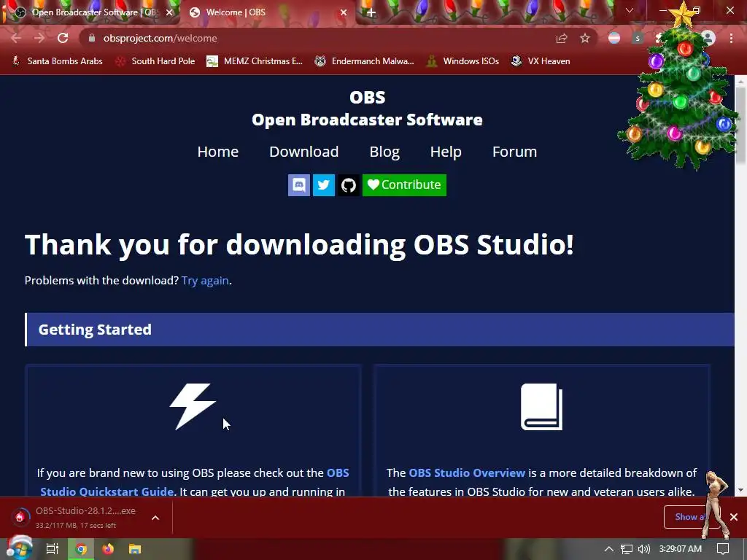This screenshot has width=747, height=560.
Task: Open the Windows Start button
Action: coord(20,549)
